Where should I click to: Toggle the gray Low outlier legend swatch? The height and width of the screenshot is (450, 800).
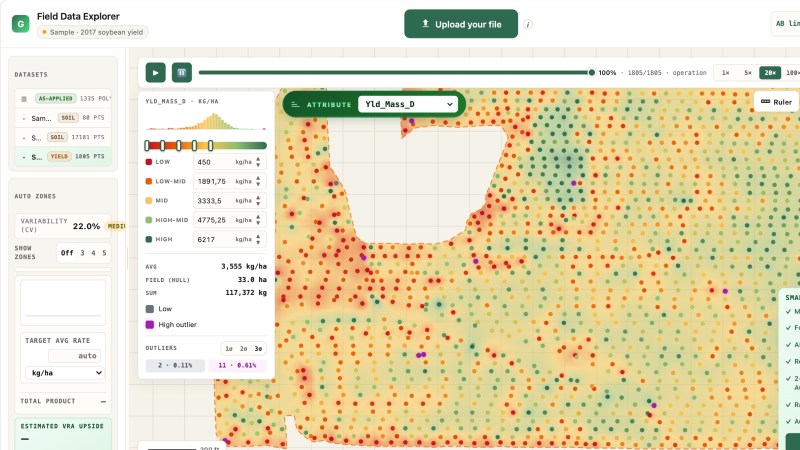pos(150,309)
